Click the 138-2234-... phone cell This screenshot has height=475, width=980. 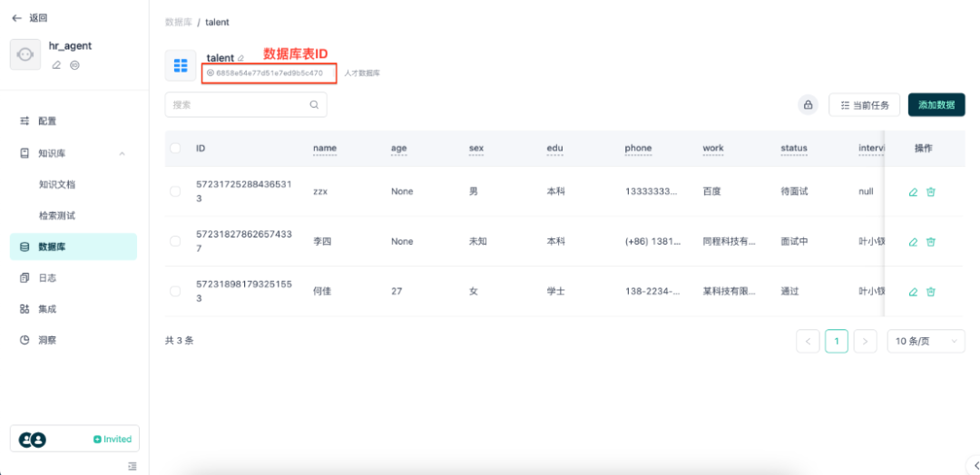(x=652, y=291)
